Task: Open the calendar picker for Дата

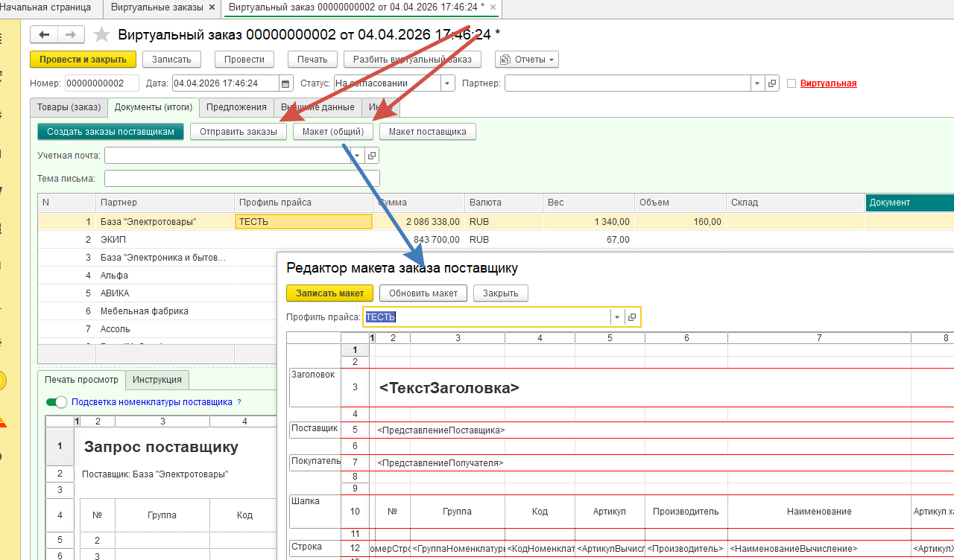Action: pyautogui.click(x=286, y=83)
